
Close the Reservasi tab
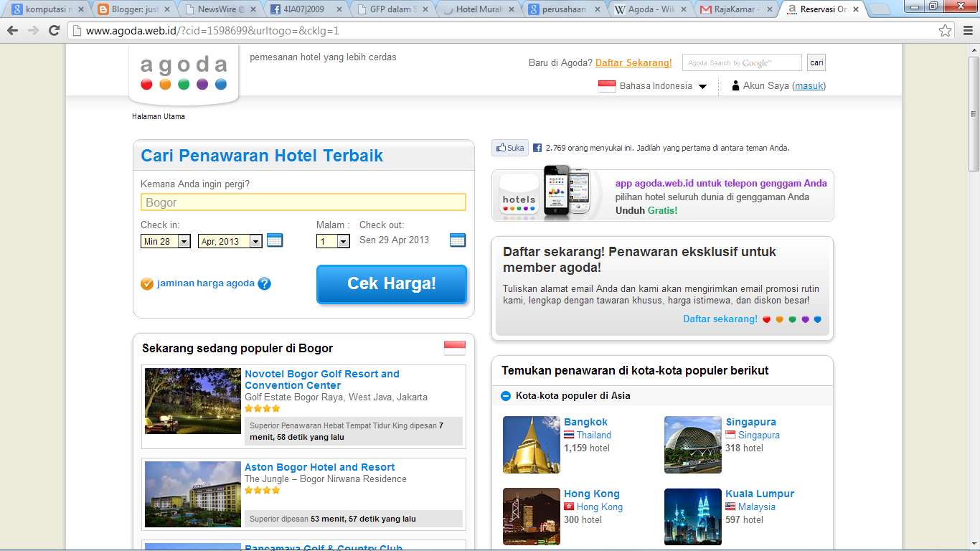[x=856, y=10]
